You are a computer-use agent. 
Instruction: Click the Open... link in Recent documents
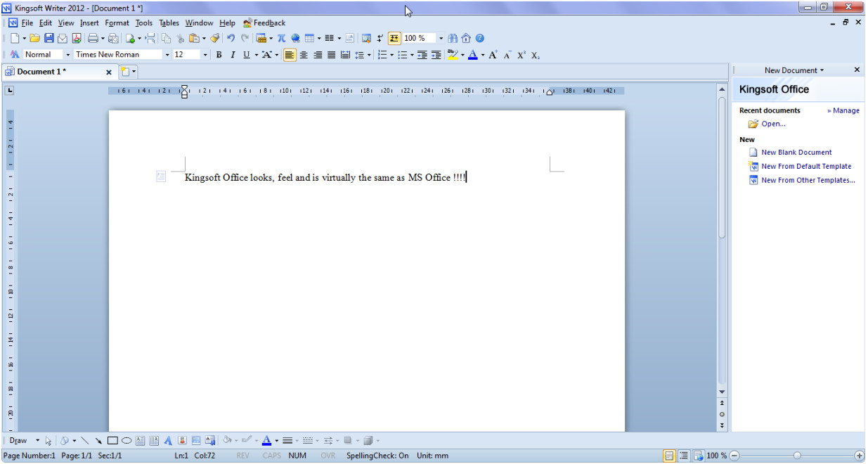pyautogui.click(x=774, y=124)
